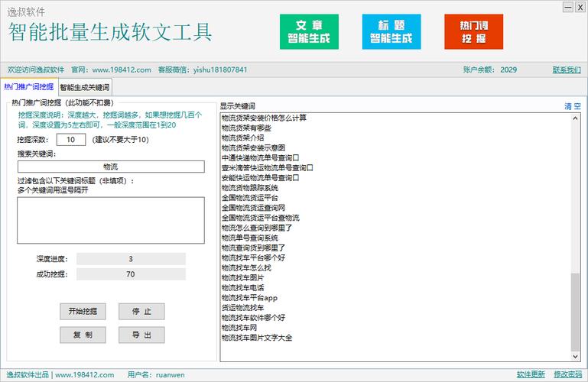
Task: Focus the 挖掘深数 input field
Action: 71,140
